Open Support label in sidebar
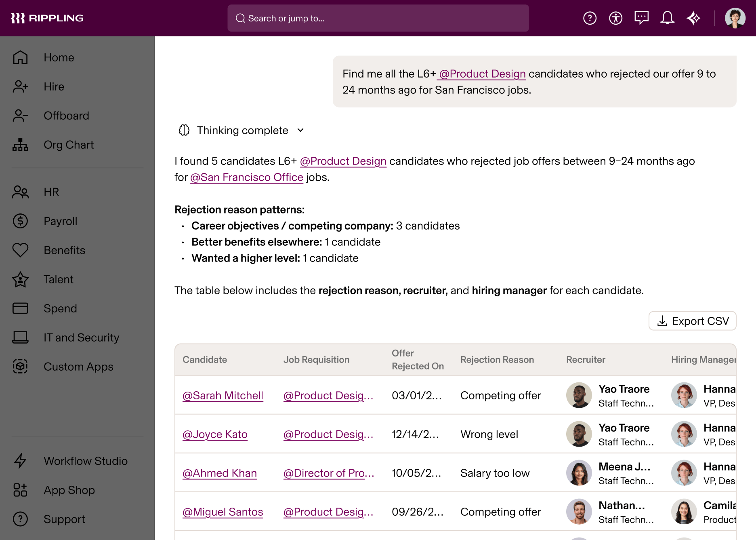 click(x=65, y=519)
